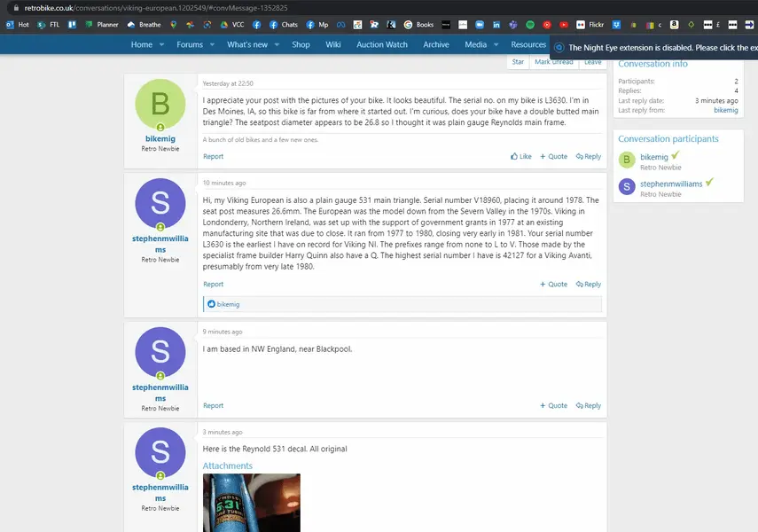Reply to the post mentioning Harry Quinn
The height and width of the screenshot is (532, 758).
pyautogui.click(x=589, y=285)
